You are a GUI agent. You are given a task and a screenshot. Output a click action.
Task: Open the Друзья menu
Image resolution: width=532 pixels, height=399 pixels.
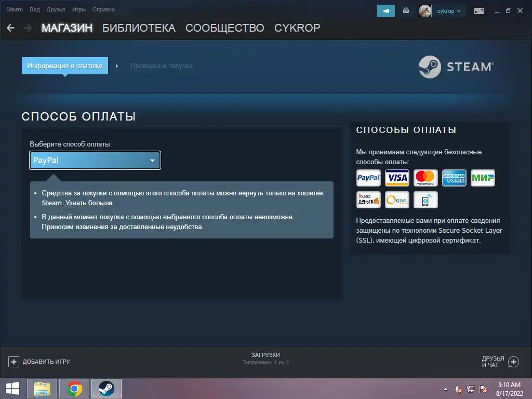[56, 9]
